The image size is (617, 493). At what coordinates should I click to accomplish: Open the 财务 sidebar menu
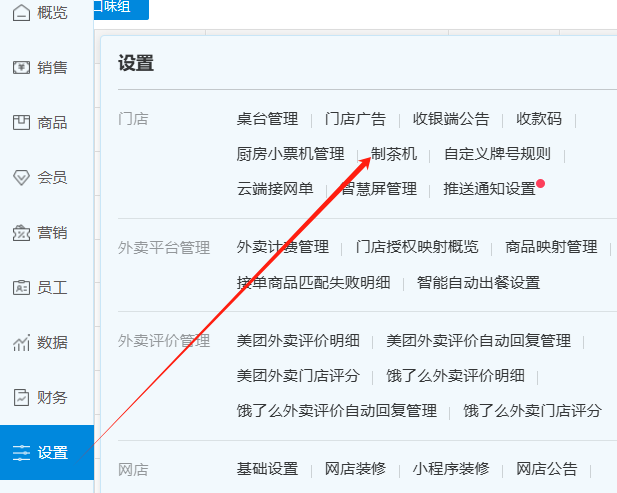pyautogui.click(x=47, y=397)
